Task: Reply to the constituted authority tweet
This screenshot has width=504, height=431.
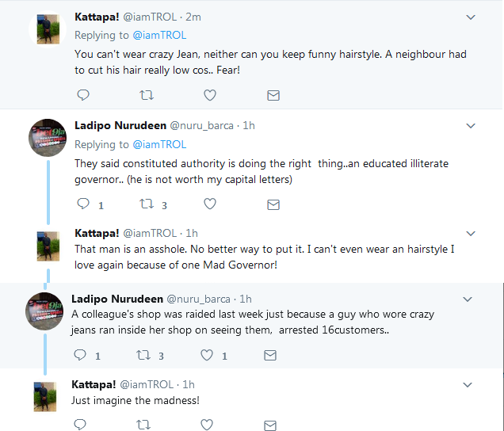Action: (83, 204)
